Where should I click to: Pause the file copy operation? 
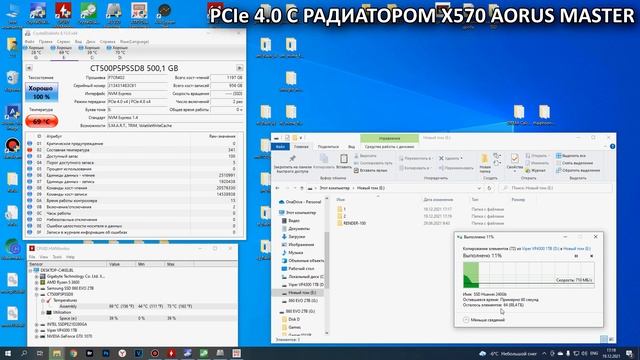click(x=576, y=256)
